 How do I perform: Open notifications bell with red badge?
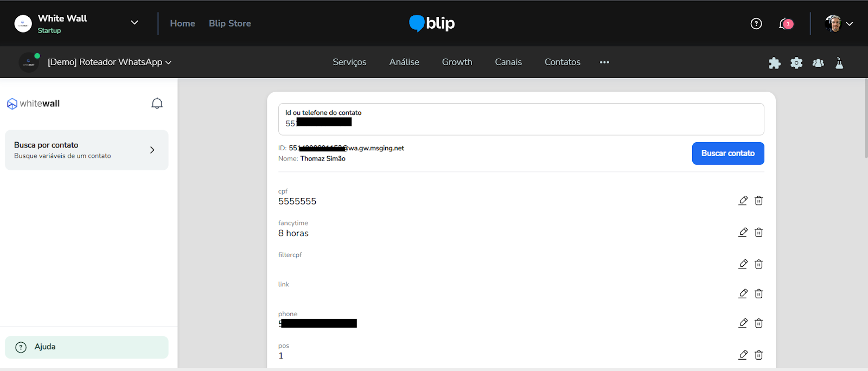pyautogui.click(x=784, y=23)
